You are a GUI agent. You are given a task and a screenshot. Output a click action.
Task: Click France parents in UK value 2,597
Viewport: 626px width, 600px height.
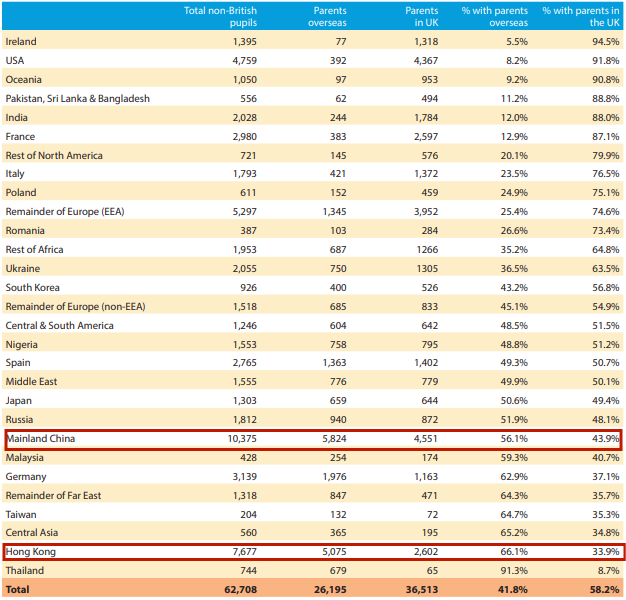(426, 137)
